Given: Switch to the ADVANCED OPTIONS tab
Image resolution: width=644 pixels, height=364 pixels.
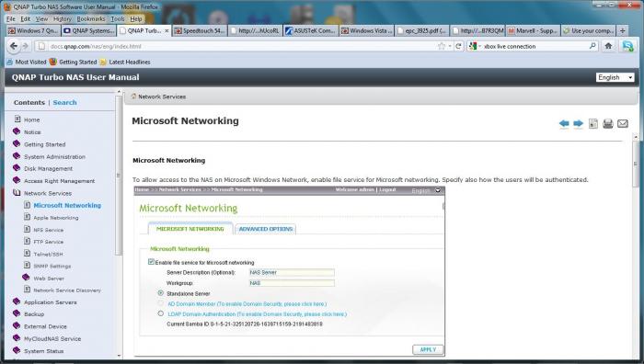Looking at the screenshot, I should (265, 229).
